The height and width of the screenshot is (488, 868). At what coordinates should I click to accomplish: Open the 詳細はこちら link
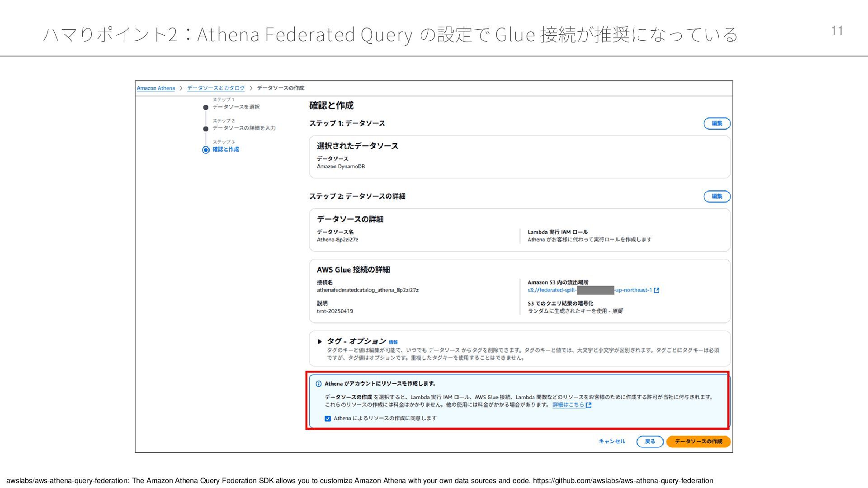click(568, 405)
